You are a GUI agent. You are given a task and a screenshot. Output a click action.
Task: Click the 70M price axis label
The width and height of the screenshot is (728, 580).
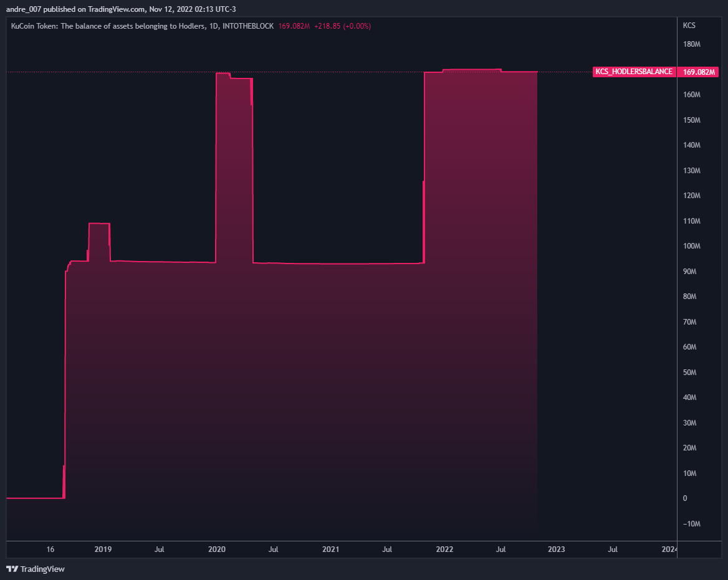click(x=689, y=322)
